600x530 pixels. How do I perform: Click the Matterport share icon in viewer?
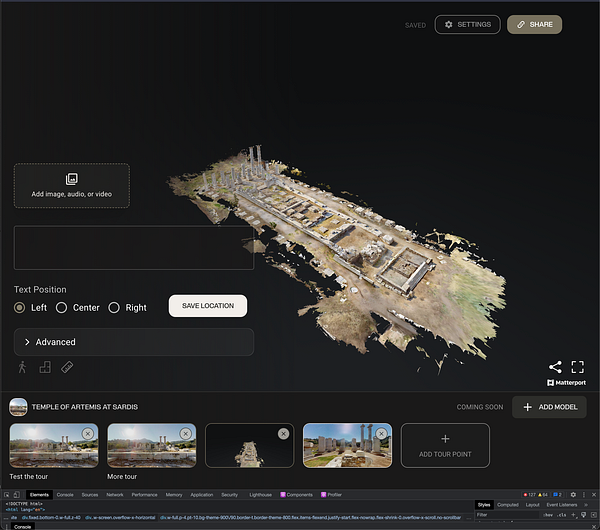(x=555, y=367)
